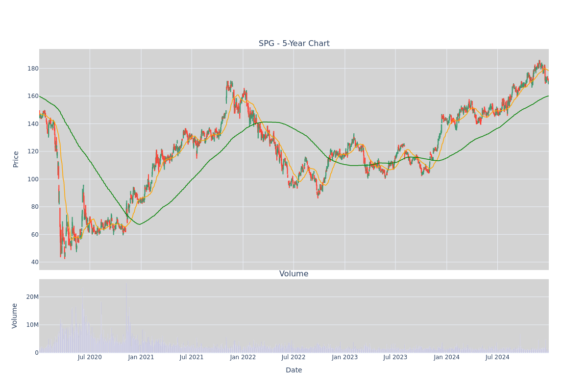This screenshot has width=588, height=392.
Task: Click the "Jul 2024" date label
Action: 497,357
